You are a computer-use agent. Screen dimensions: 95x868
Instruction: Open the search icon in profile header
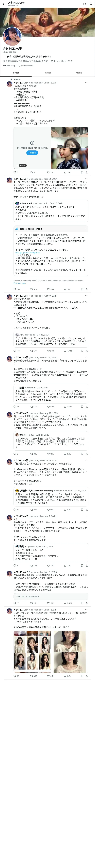pos(91,4)
